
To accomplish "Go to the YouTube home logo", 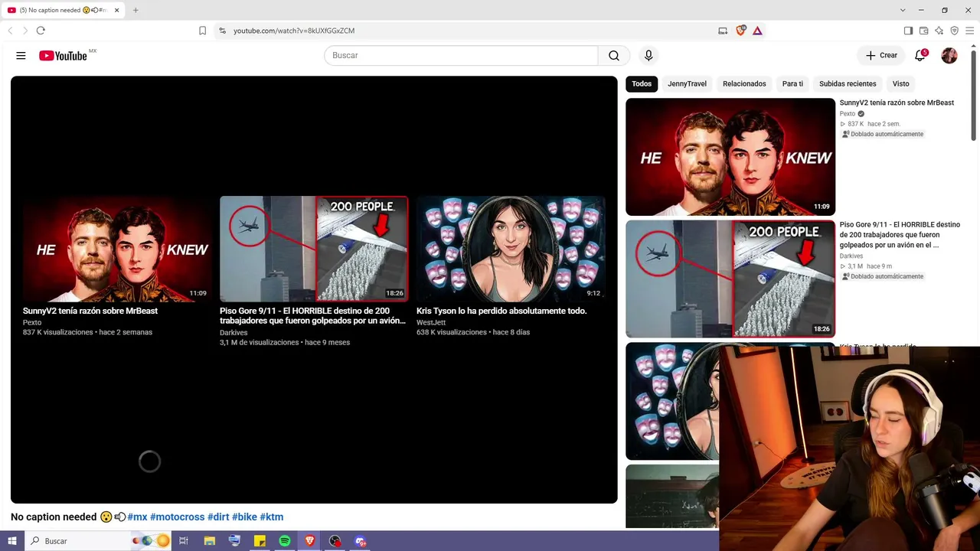I will click(x=64, y=55).
